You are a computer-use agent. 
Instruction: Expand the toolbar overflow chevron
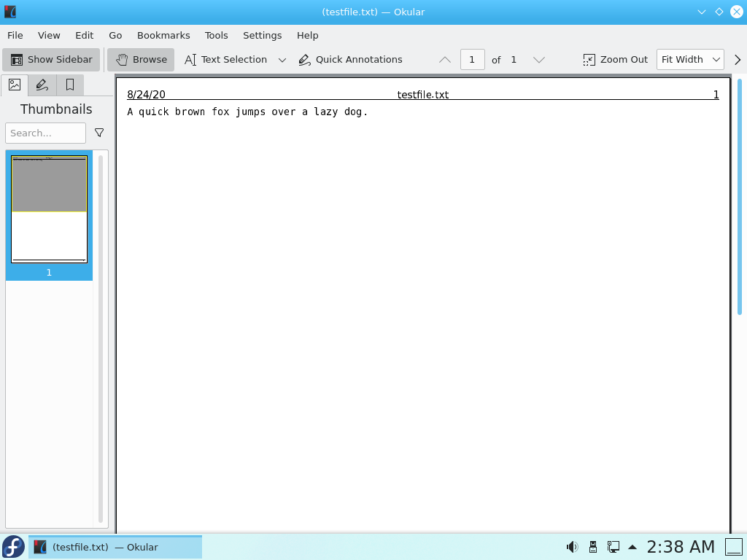pos(738,60)
